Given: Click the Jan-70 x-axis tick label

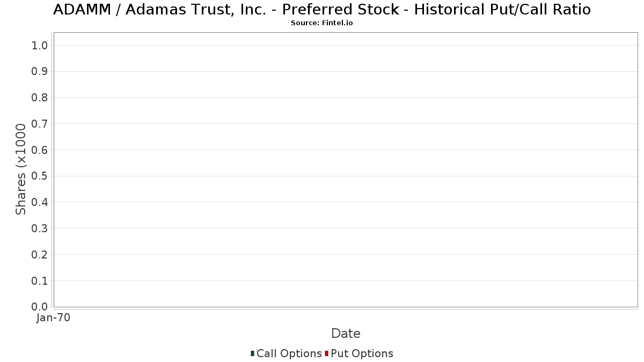Looking at the screenshot, I should click(x=53, y=318).
